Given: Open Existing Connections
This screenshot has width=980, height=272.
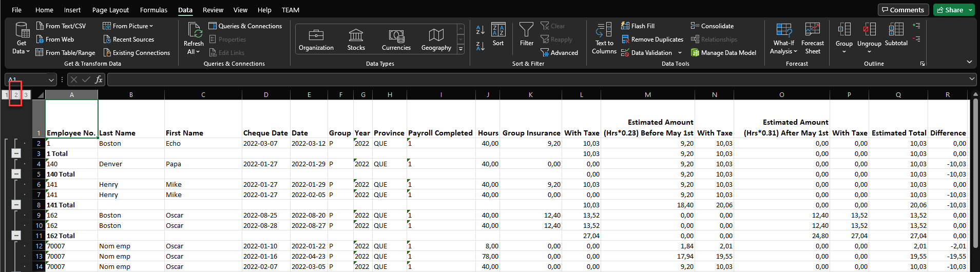Looking at the screenshot, I should coord(137,52).
